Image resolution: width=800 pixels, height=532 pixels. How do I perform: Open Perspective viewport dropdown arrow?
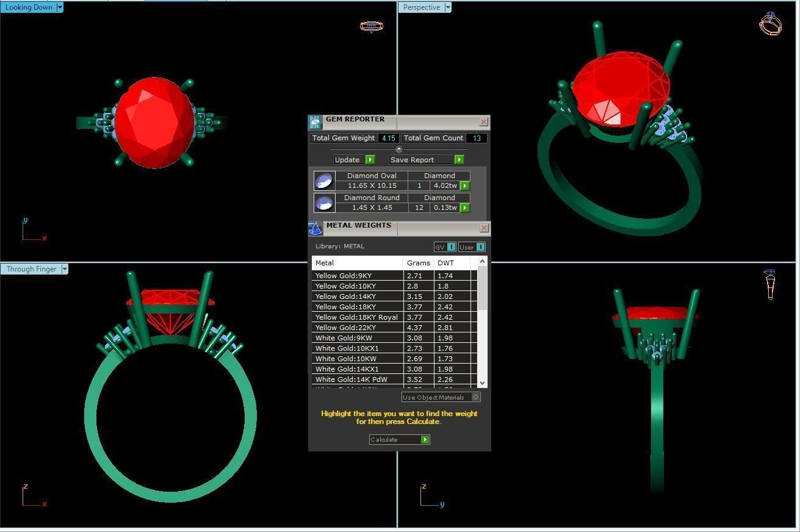pyautogui.click(x=448, y=7)
